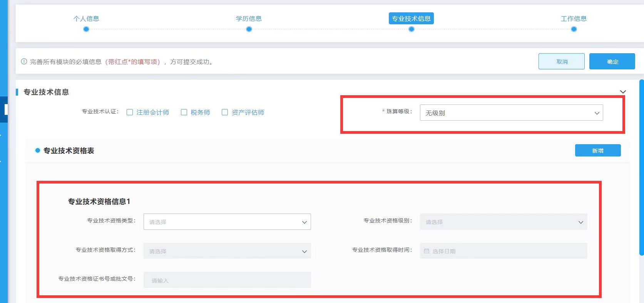Check the 注册会计师 checkbox
The height and width of the screenshot is (303, 644).
click(130, 112)
